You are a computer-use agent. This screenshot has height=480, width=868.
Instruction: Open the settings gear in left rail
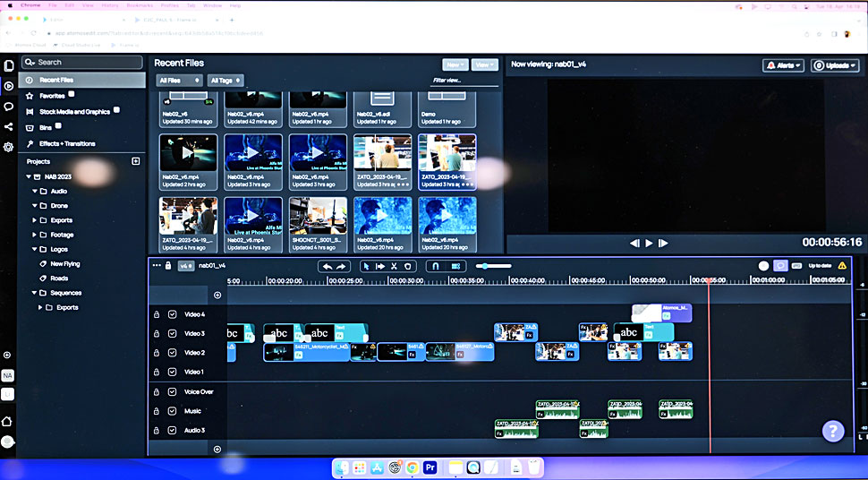click(x=8, y=147)
